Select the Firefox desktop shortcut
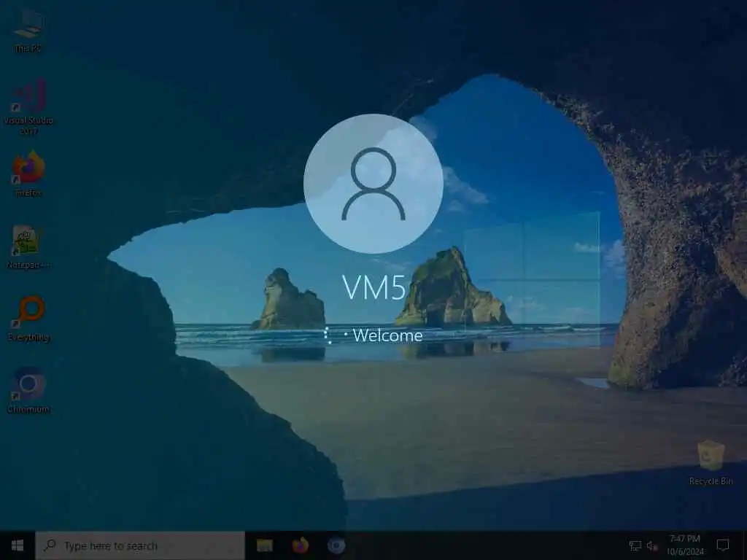 coord(28,174)
